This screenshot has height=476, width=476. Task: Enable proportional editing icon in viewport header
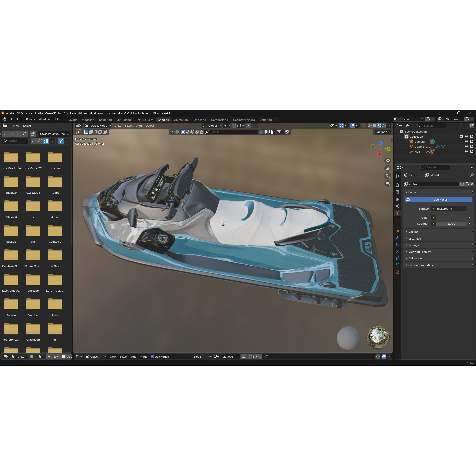pos(249,126)
